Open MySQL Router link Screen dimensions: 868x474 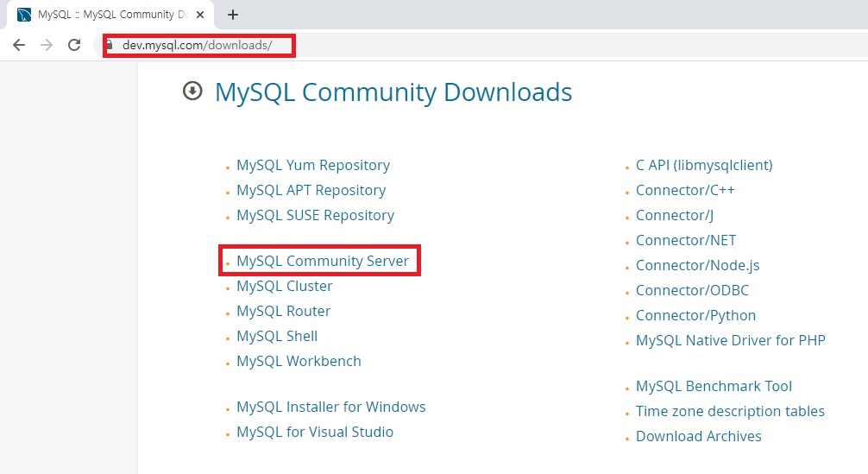[x=283, y=311]
